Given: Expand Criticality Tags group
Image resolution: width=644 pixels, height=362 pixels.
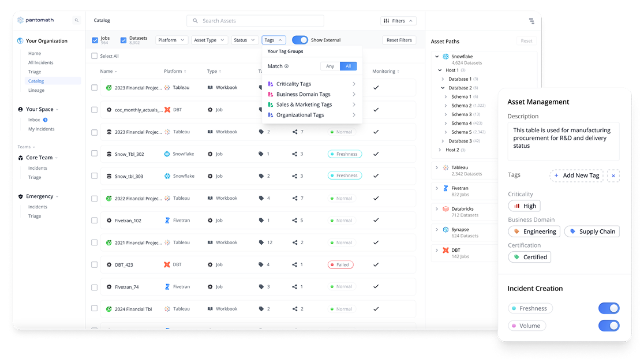Looking at the screenshot, I should (x=354, y=84).
